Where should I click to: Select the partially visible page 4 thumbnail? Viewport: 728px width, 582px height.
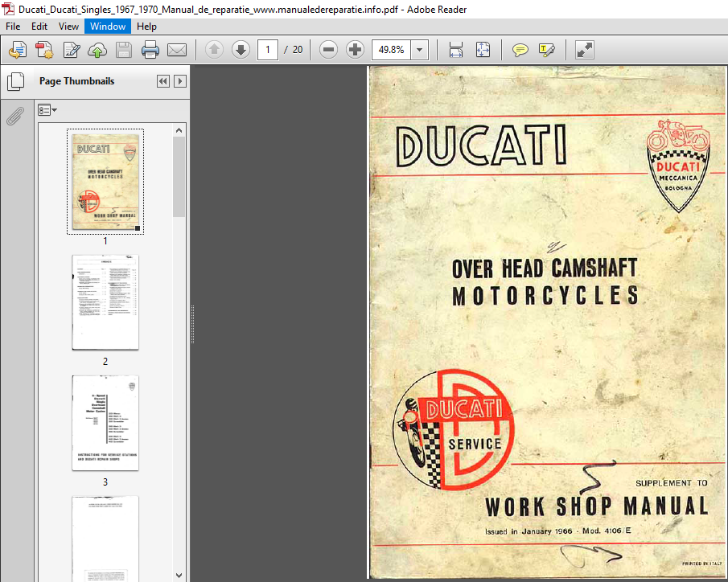105,539
